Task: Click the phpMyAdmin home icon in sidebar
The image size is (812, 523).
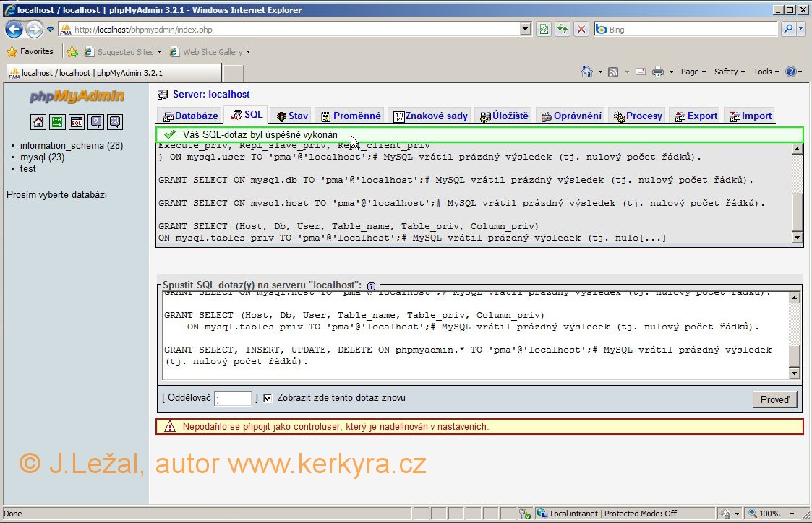Action: pos(38,121)
